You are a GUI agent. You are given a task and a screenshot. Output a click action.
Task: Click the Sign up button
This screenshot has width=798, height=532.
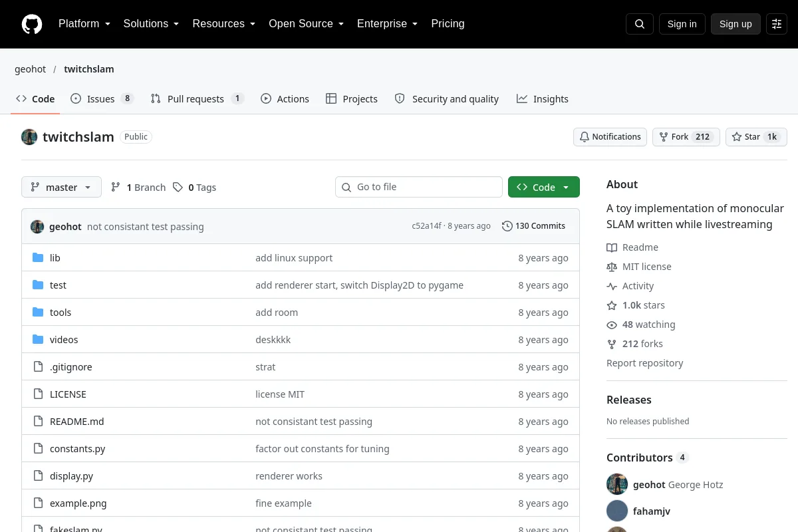(x=735, y=24)
